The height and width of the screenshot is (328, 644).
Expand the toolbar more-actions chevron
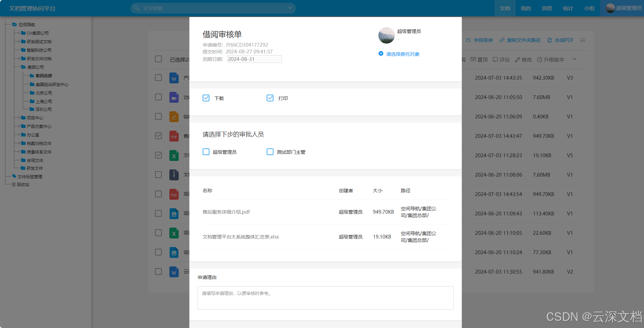pos(575,59)
